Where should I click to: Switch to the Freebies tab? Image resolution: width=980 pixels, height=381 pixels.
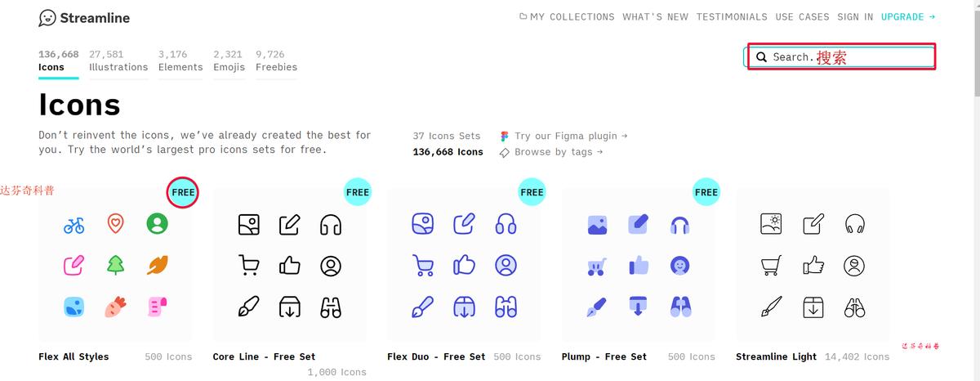pos(276,61)
